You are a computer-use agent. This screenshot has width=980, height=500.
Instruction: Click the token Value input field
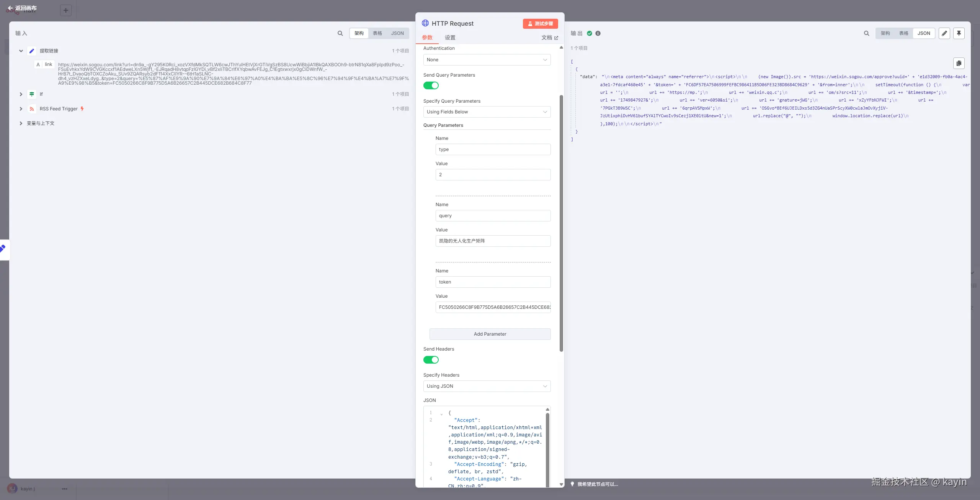(493, 307)
